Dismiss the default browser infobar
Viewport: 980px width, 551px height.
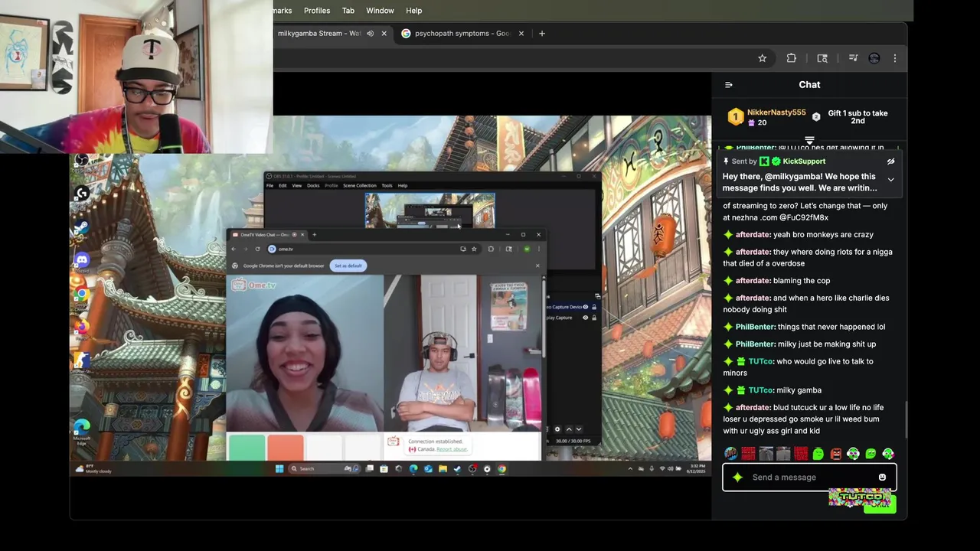tap(537, 266)
